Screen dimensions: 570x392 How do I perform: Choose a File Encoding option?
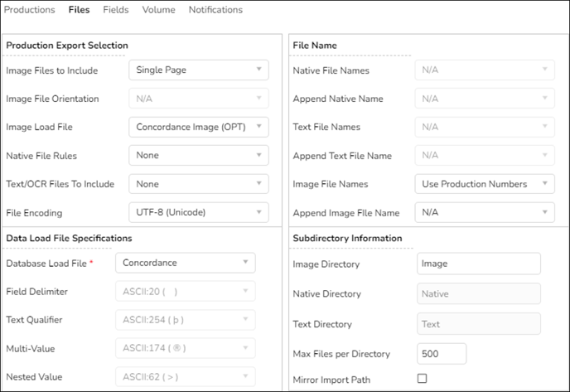(199, 212)
